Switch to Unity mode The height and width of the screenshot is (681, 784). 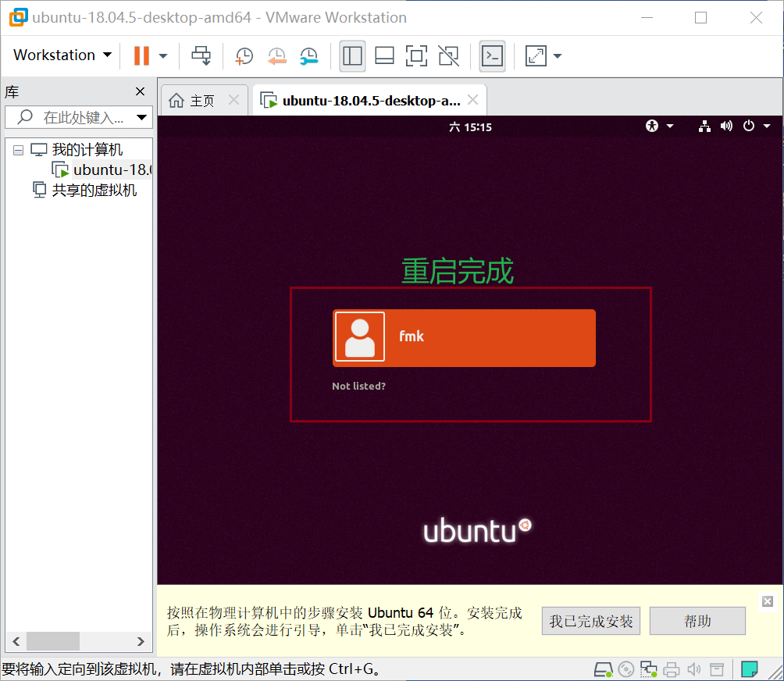(x=448, y=55)
